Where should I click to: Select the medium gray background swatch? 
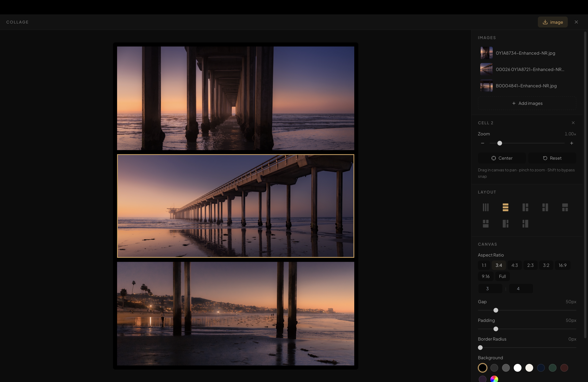click(x=506, y=368)
